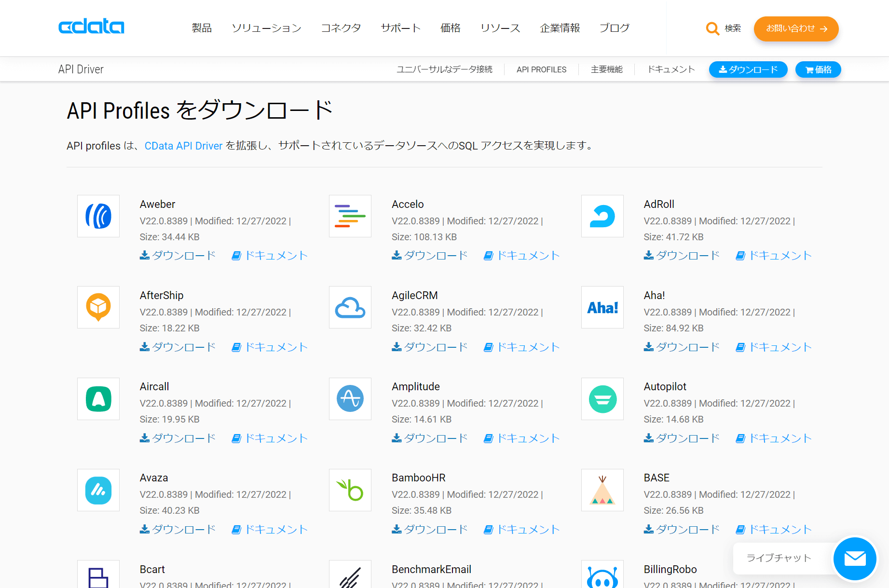The image size is (889, 588).
Task: Download the Aweber profile
Action: [x=178, y=255]
